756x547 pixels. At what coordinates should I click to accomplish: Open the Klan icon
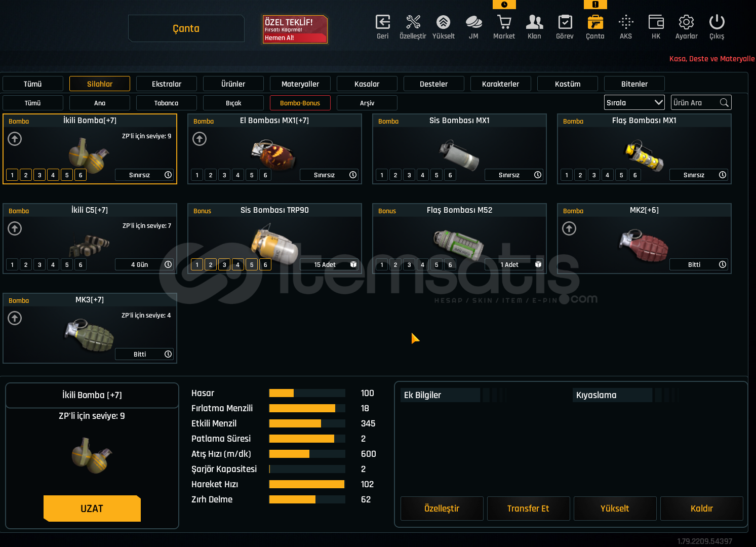pyautogui.click(x=534, y=23)
